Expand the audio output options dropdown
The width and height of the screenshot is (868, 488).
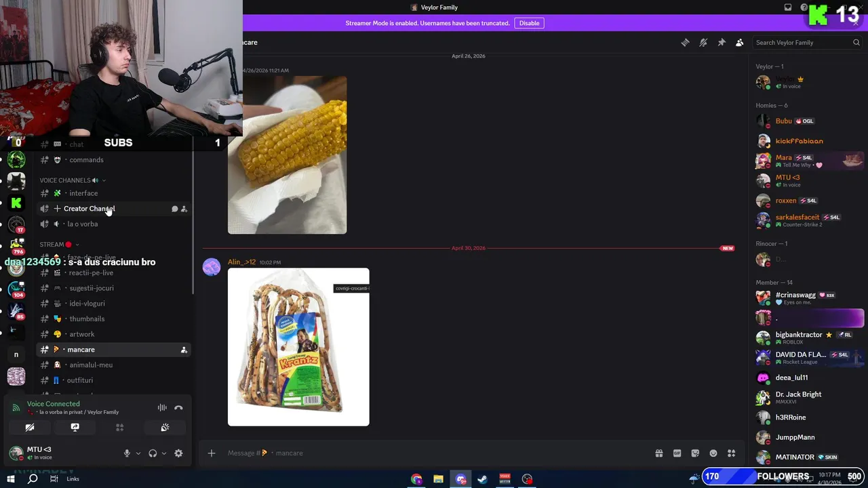pyautogui.click(x=164, y=453)
